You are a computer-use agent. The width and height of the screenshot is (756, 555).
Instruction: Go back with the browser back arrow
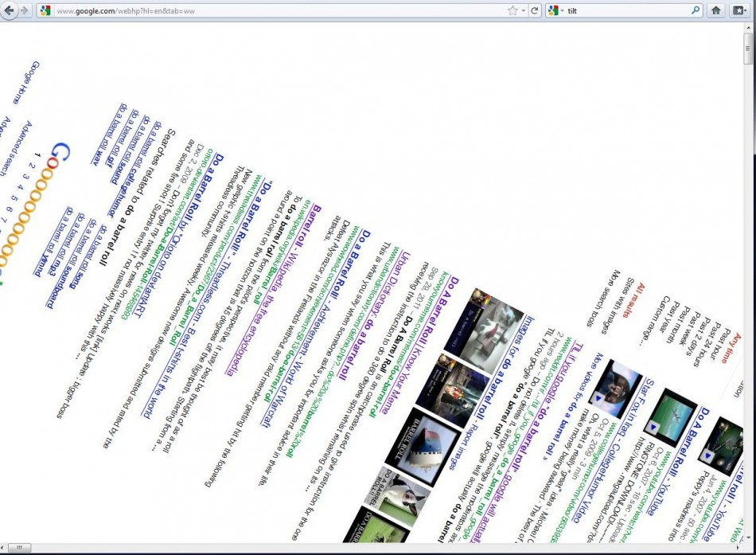click(x=9, y=10)
